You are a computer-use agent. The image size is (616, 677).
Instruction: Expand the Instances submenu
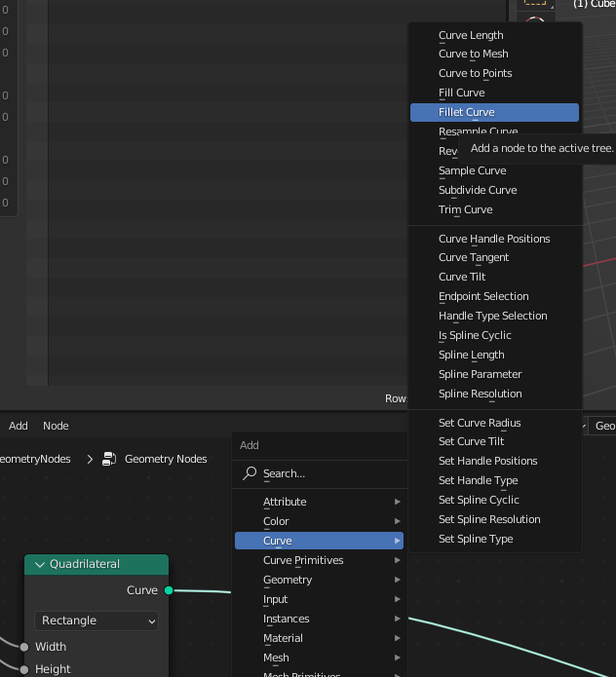coord(319,619)
